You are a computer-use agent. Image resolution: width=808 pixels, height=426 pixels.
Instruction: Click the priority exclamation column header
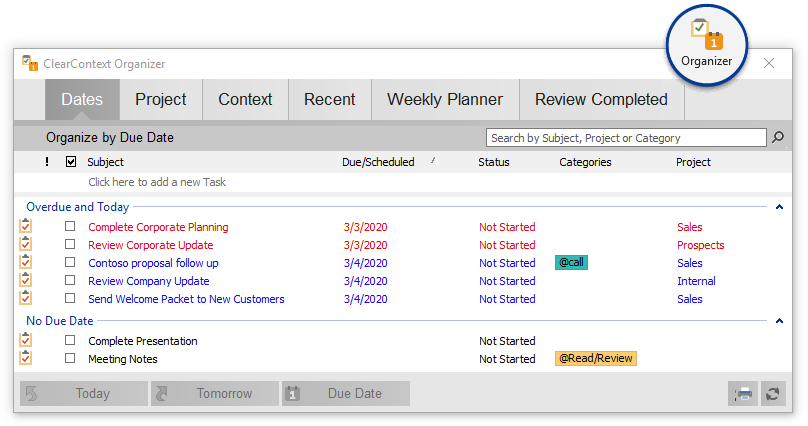pos(47,162)
